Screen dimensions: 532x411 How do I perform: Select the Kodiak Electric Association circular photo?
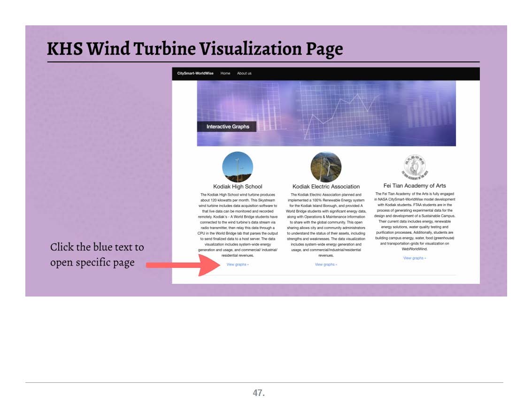tap(326, 167)
